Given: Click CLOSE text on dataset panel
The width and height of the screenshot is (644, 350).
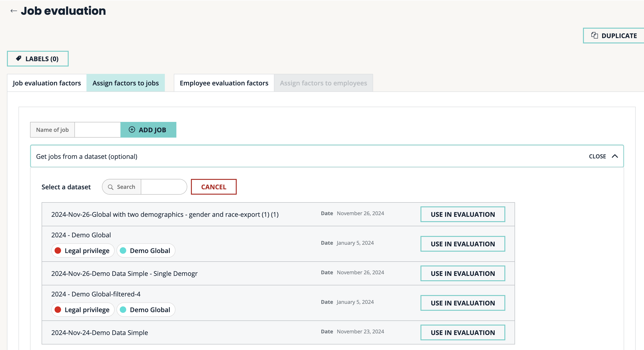Looking at the screenshot, I should coord(597,156).
